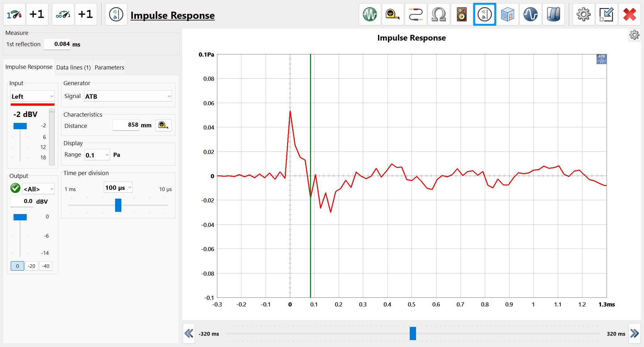Open the waterfall plot tool
Image resolution: width=644 pixels, height=347 pixels.
coord(553,14)
